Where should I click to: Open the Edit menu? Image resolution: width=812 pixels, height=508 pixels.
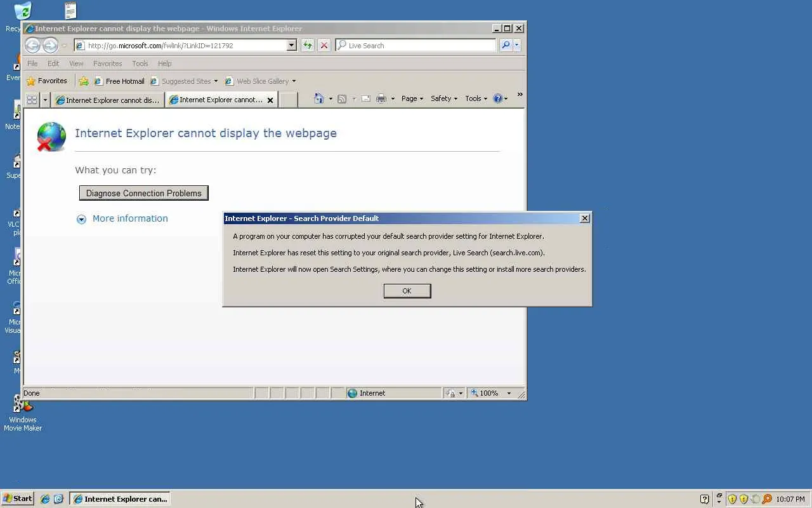pos(53,63)
